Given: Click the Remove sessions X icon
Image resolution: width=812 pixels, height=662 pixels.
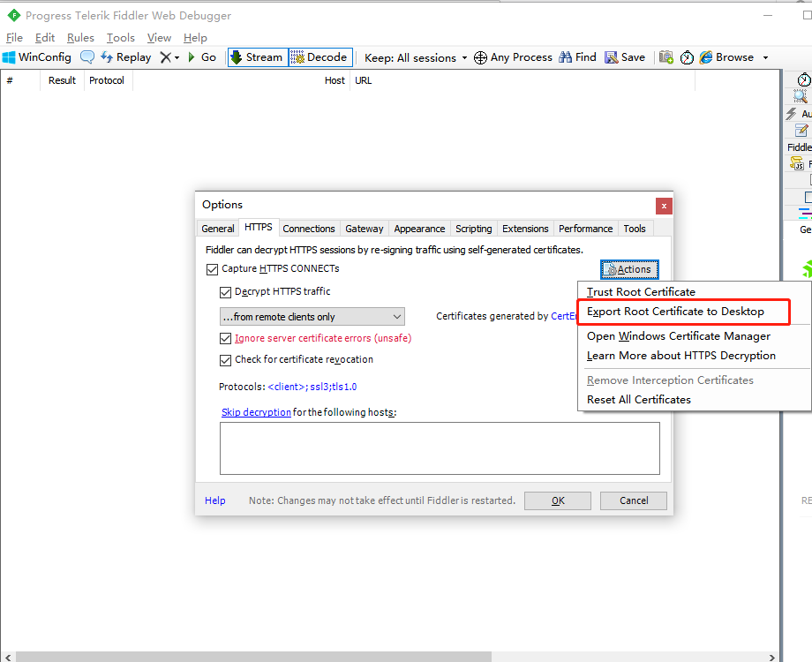Looking at the screenshot, I should (165, 57).
